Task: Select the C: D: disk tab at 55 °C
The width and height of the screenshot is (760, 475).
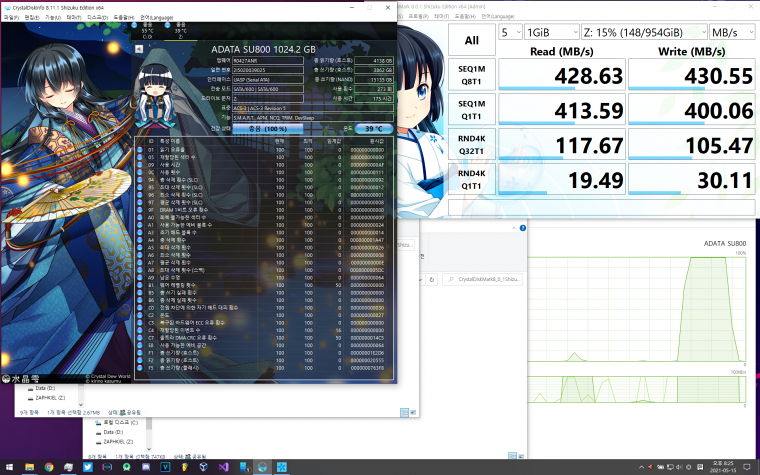Action: [x=147, y=31]
